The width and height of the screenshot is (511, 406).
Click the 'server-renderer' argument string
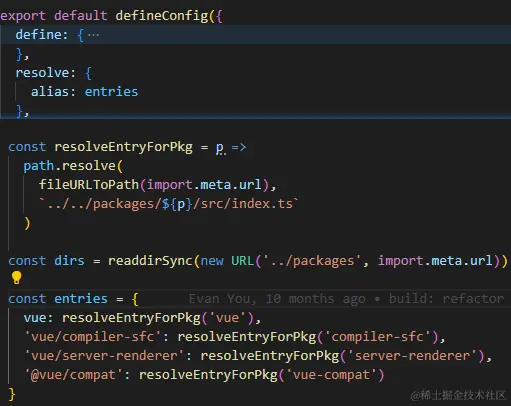coord(412,356)
